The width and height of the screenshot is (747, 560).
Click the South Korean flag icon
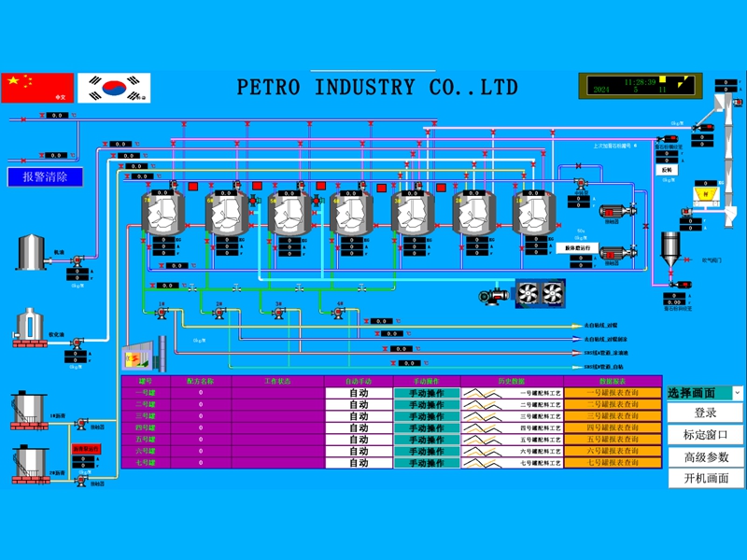coord(114,88)
